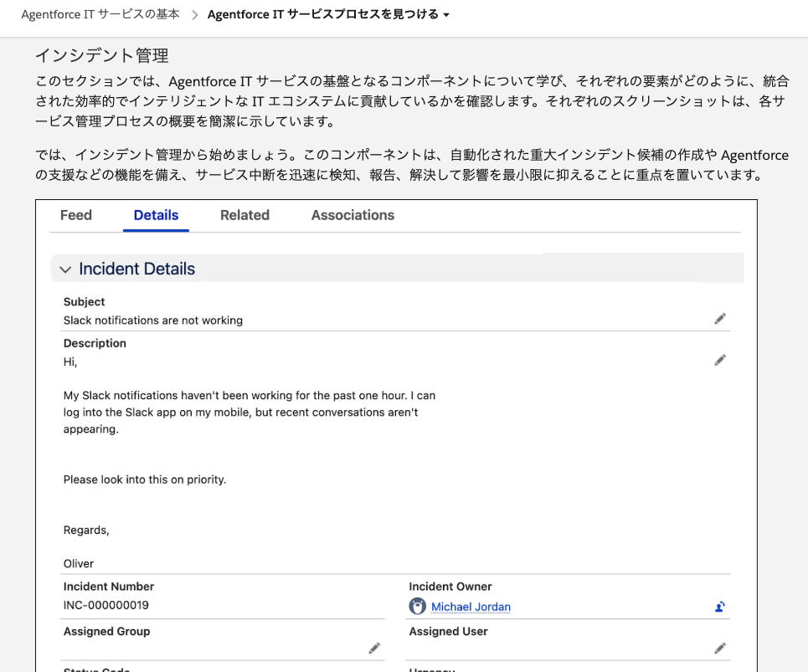Click the paragraph starting with では、インシデント管理から
The image size is (808, 672).
(x=412, y=165)
